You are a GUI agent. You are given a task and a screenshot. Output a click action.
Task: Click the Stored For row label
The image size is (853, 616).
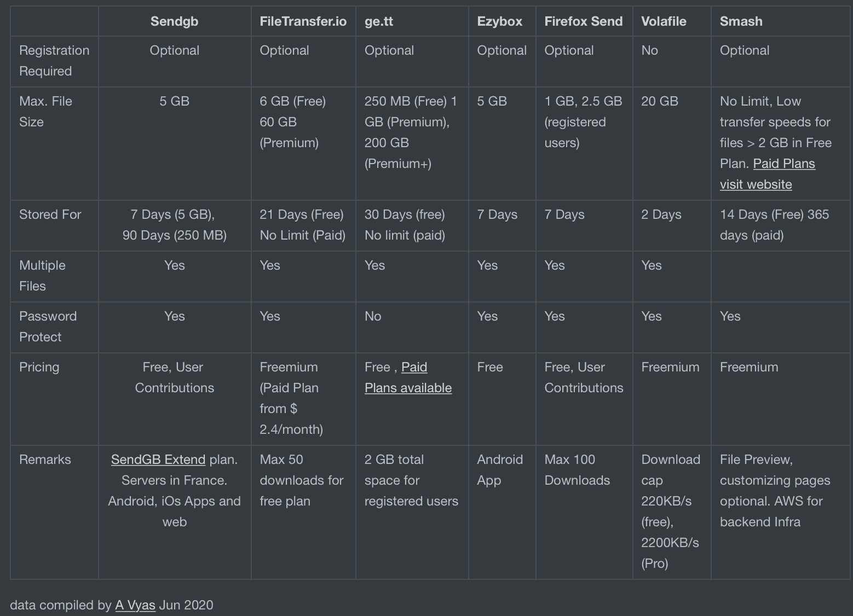[x=50, y=214]
